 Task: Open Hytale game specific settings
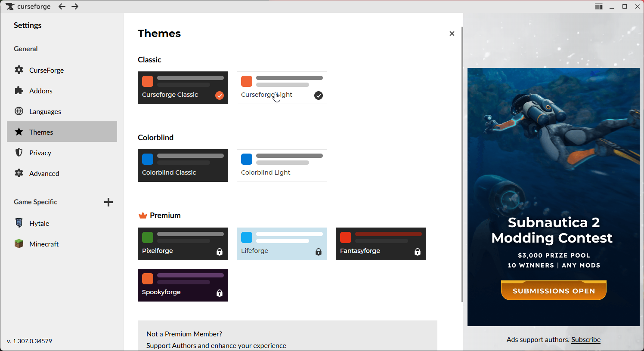coord(62,223)
